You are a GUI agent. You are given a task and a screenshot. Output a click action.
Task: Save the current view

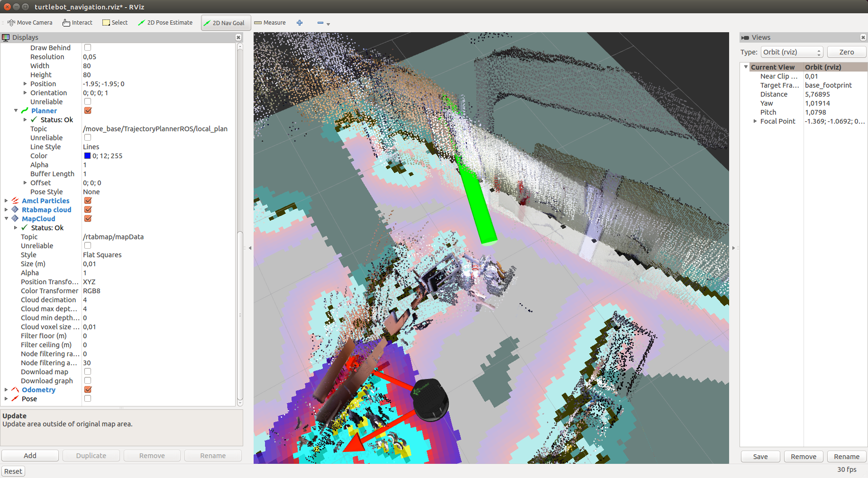pyautogui.click(x=760, y=457)
